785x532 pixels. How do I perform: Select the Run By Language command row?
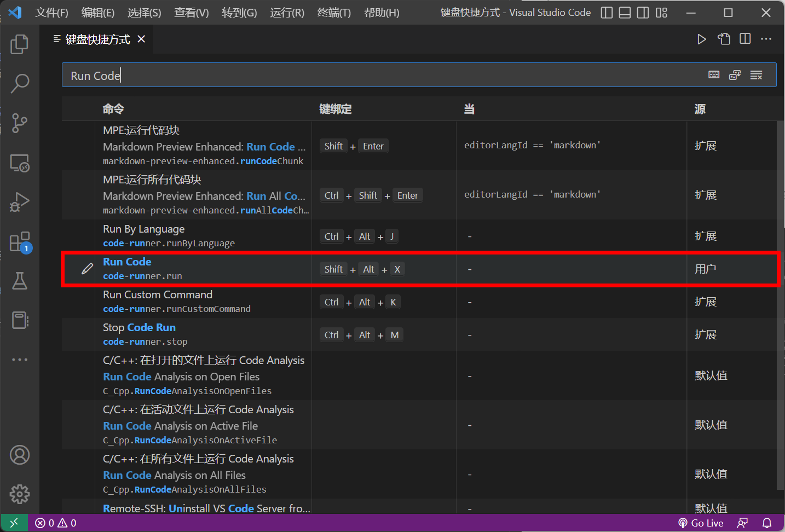pyautogui.click(x=419, y=236)
